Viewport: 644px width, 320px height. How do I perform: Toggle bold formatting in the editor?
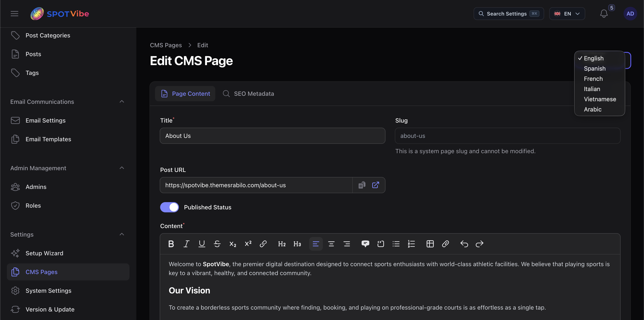171,244
